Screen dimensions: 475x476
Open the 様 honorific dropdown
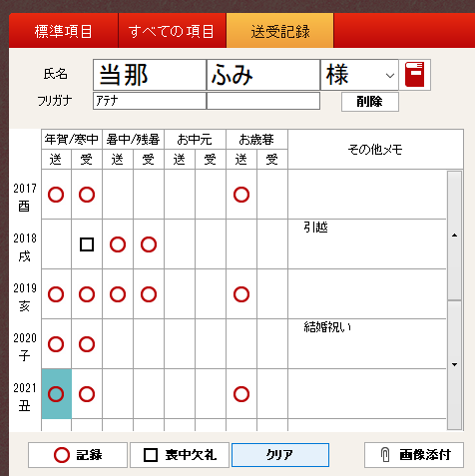point(390,75)
